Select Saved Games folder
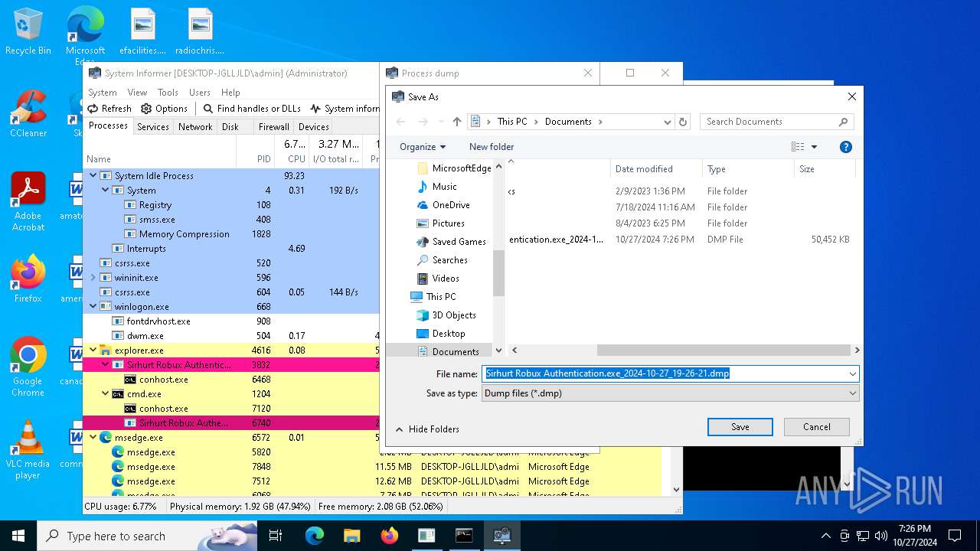The height and width of the screenshot is (551, 980). 459,242
